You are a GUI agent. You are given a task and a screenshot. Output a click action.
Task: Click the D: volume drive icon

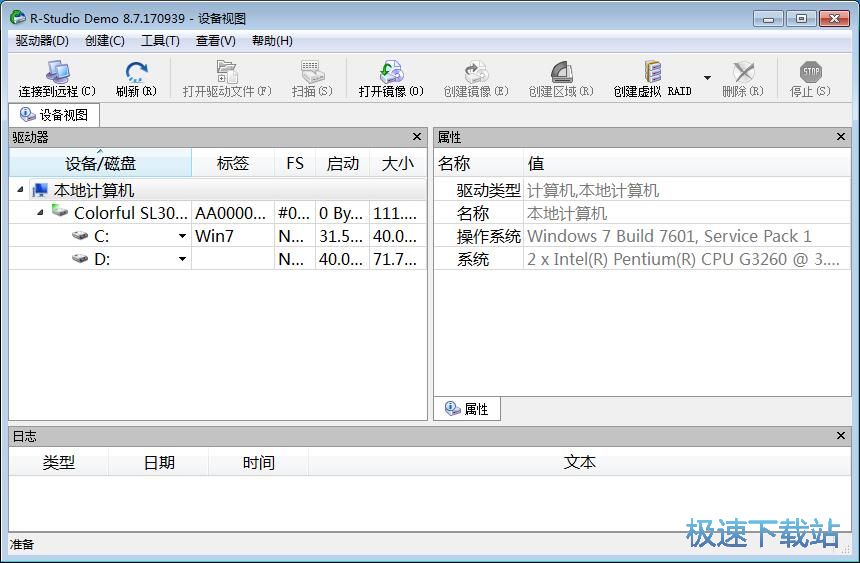click(80, 258)
